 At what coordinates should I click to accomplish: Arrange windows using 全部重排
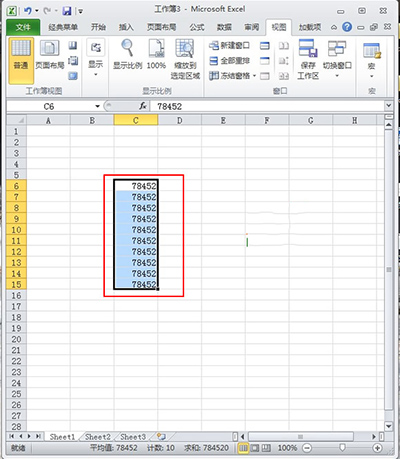(x=229, y=61)
